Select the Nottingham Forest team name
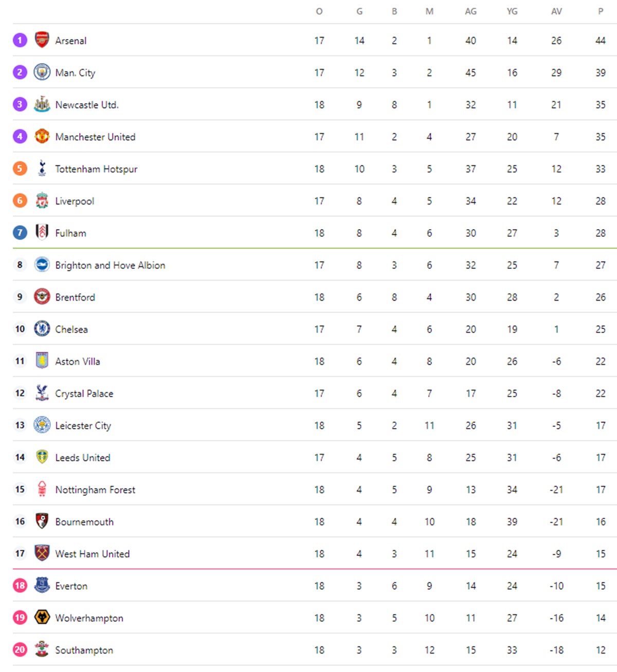This screenshot has height=672, width=617. click(x=95, y=490)
